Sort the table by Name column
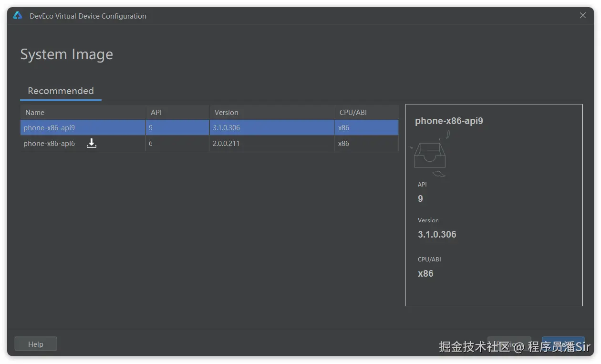The width and height of the screenshot is (601, 364). click(x=83, y=112)
